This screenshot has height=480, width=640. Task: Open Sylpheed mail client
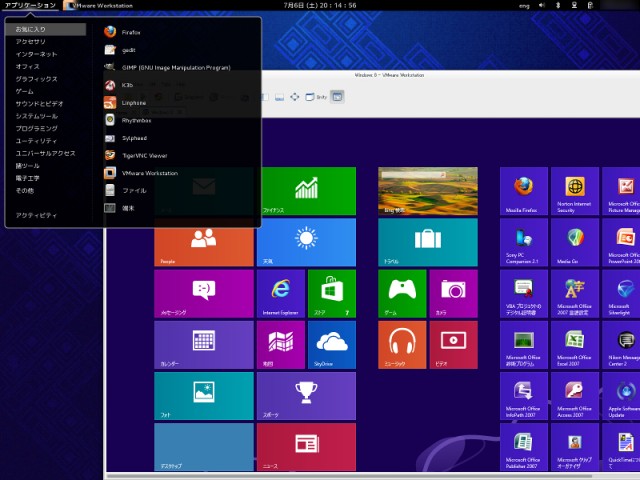pos(125,138)
